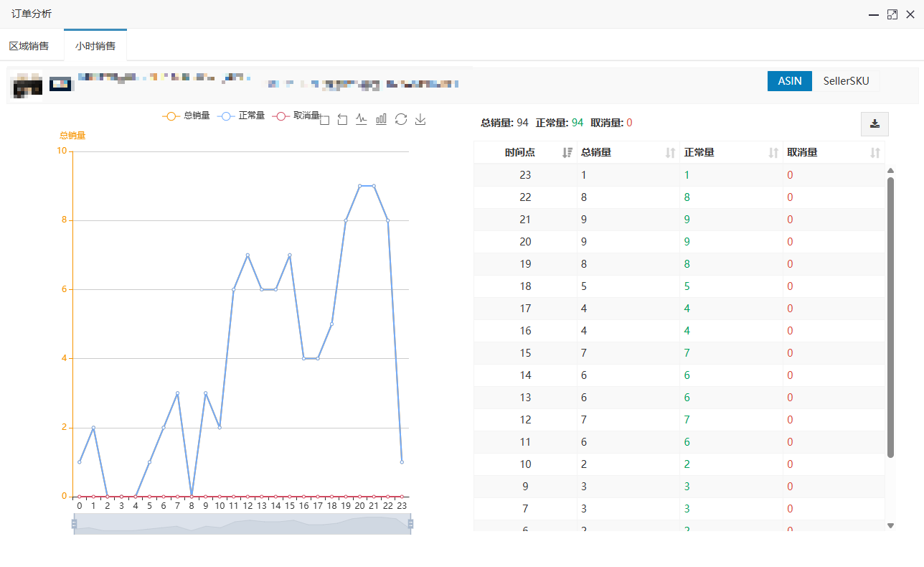Maximize the 订单分析 window
924x567 pixels.
coord(892,14)
